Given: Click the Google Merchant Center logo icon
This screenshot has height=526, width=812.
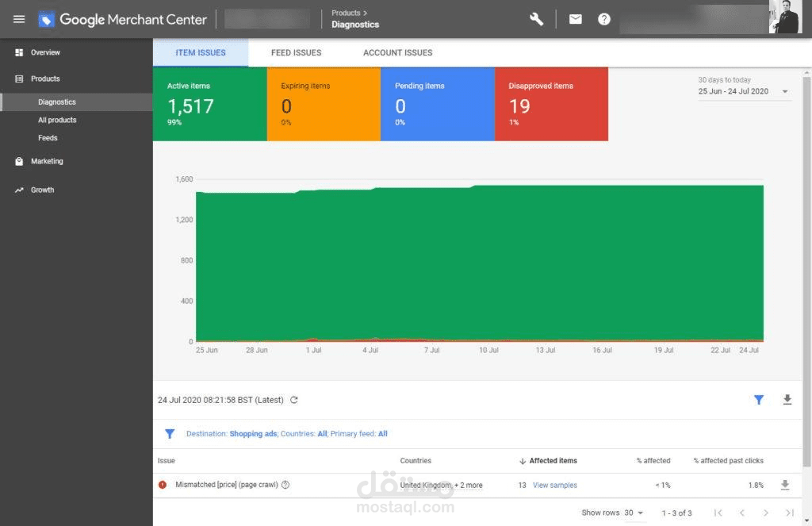Looking at the screenshot, I should click(46, 20).
